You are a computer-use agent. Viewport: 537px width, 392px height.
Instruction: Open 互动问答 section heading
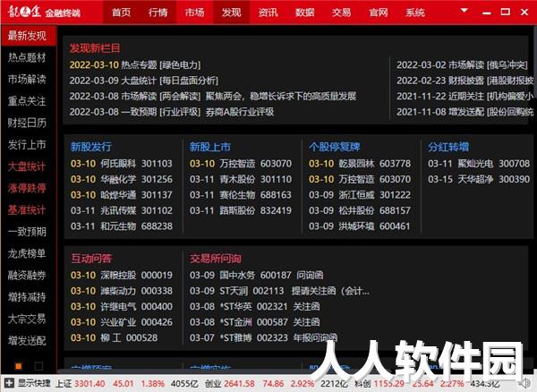tap(92, 258)
